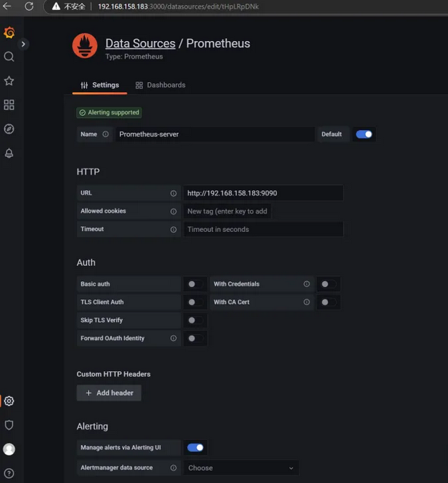Toggle the Default data source switch
This screenshot has width=448, height=483.
[x=364, y=134]
